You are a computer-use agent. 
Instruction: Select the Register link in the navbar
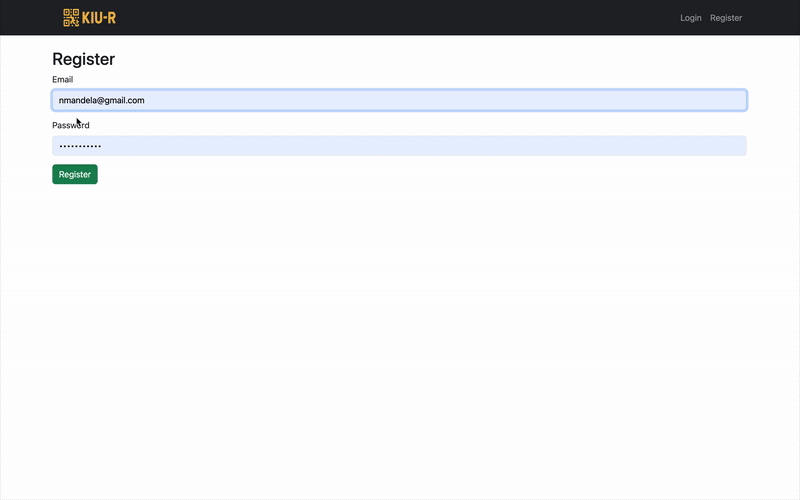(726, 18)
